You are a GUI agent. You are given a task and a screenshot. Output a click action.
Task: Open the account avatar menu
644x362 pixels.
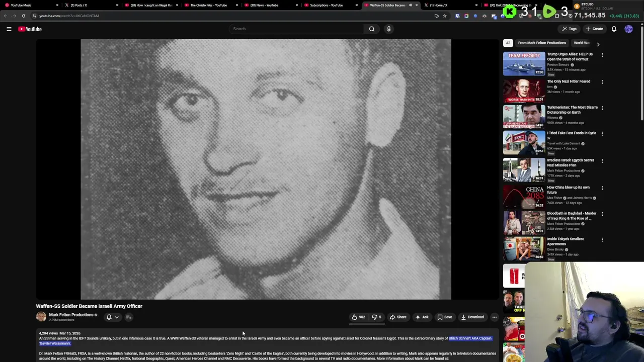tap(628, 29)
